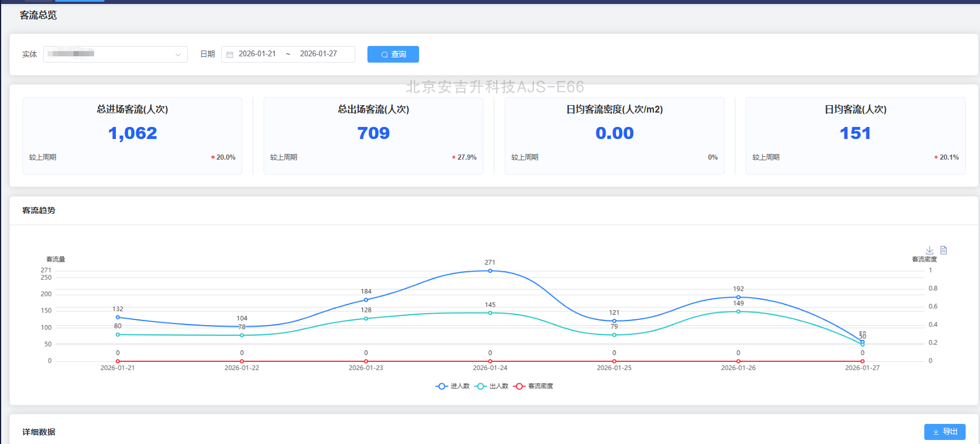Open start date 2026-01-21 picker

coord(257,54)
